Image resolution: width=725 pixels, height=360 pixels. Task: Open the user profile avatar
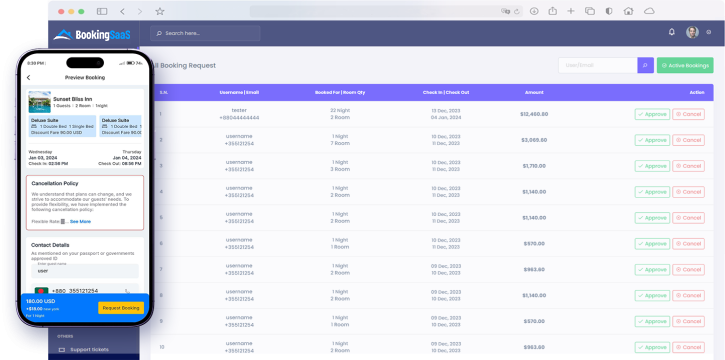coord(692,32)
